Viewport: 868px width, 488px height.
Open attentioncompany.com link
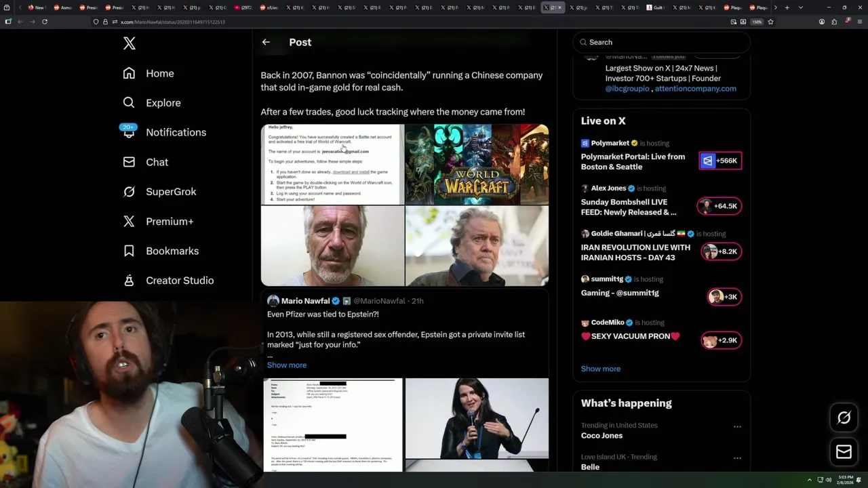695,88
